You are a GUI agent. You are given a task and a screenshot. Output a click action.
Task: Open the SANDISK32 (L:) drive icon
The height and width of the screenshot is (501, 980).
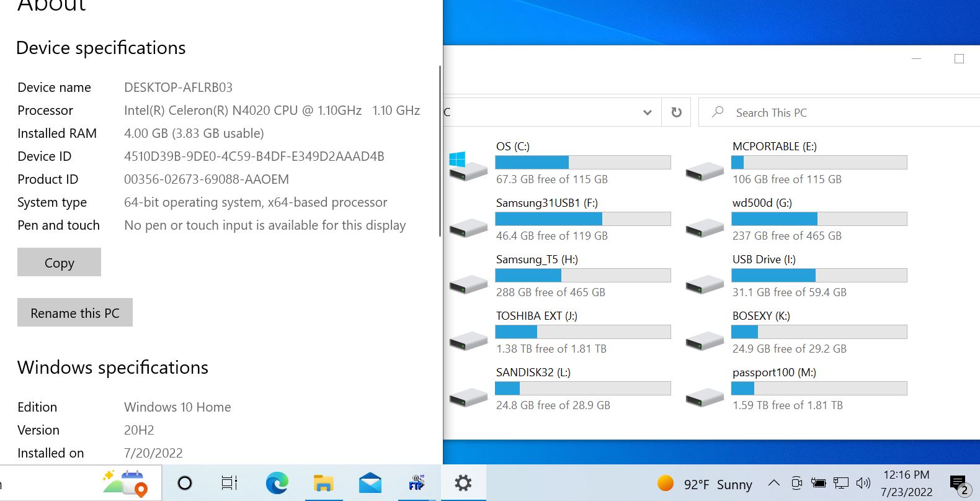click(x=468, y=397)
